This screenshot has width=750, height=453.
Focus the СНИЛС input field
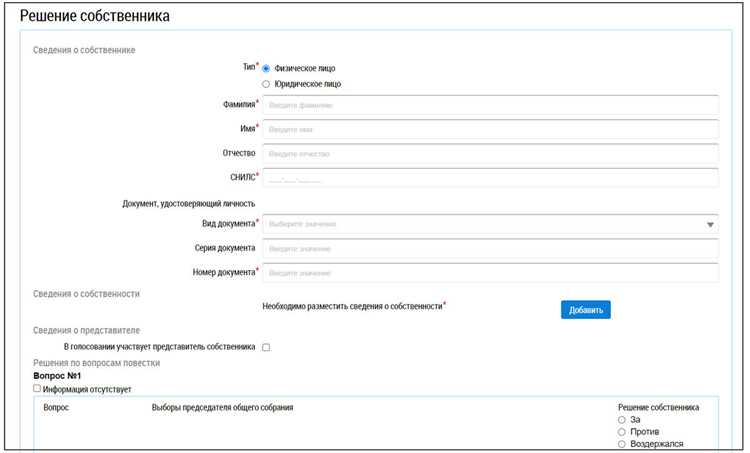click(x=490, y=178)
